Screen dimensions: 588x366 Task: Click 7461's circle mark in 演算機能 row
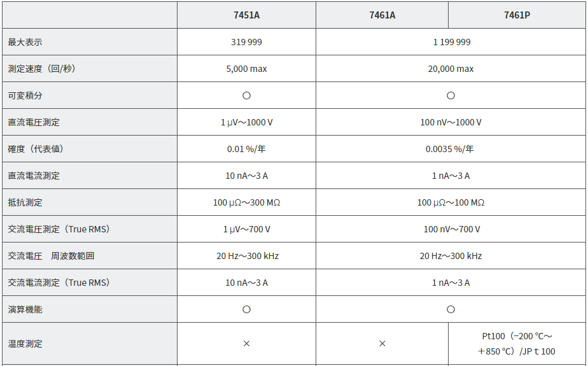click(451, 309)
